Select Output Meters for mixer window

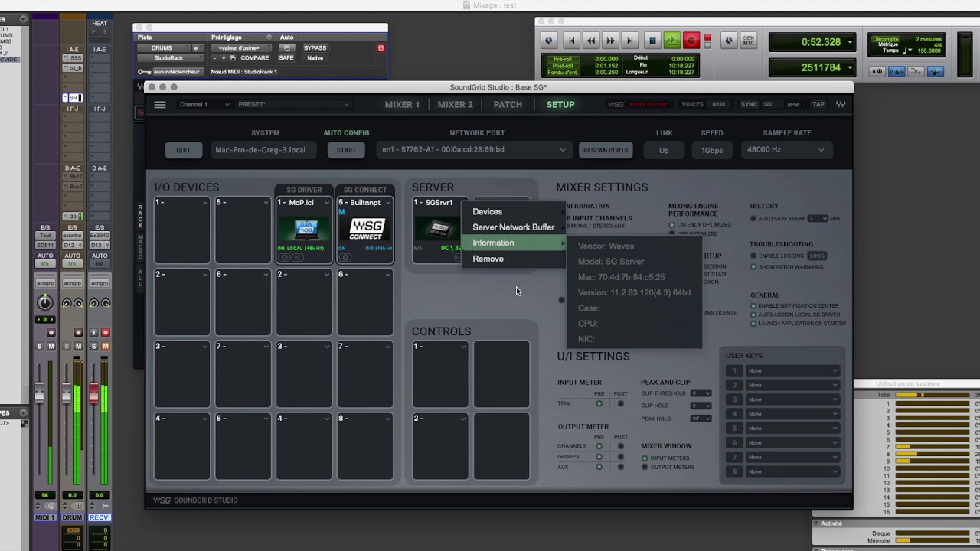tap(645, 467)
